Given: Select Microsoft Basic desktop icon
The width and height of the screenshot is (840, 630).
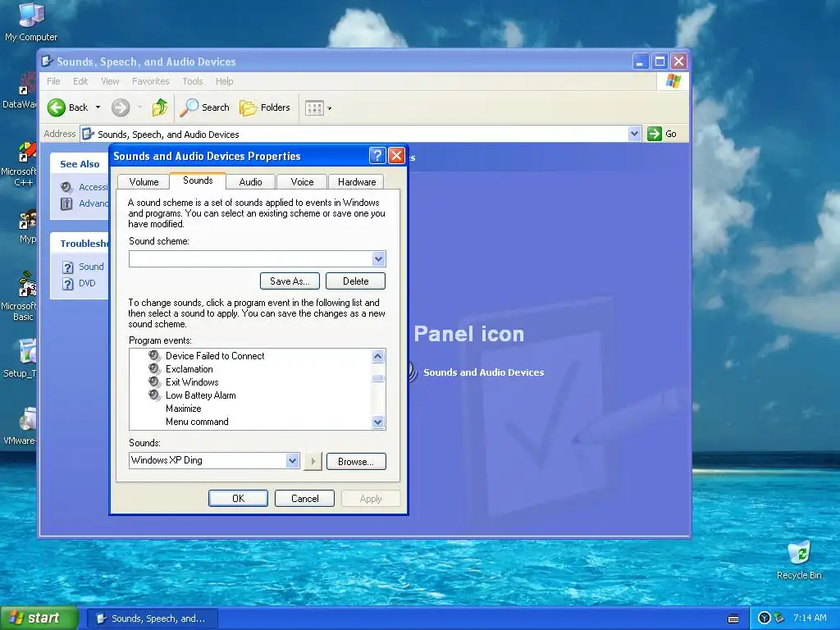Looking at the screenshot, I should coord(21,296).
